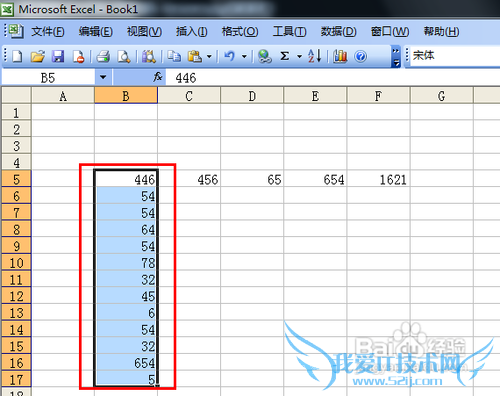Select row 5 header
This screenshot has height=396, width=500.
[x=16, y=179]
